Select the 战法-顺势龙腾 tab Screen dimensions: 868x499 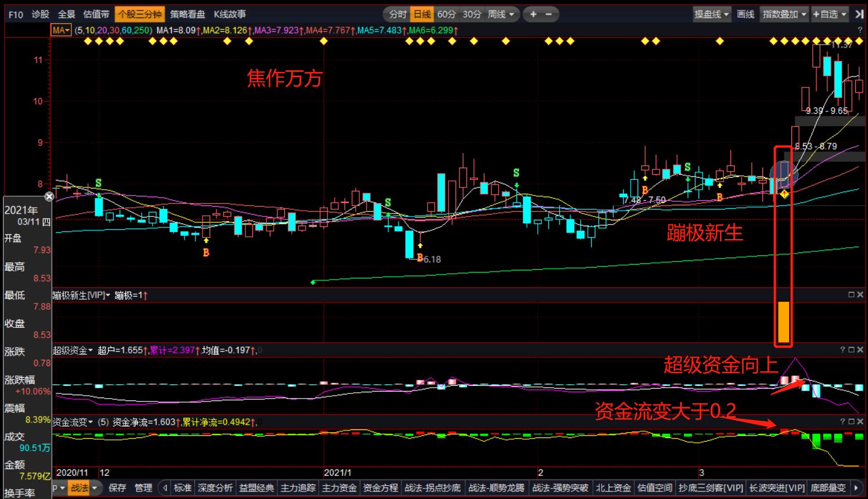(x=497, y=488)
